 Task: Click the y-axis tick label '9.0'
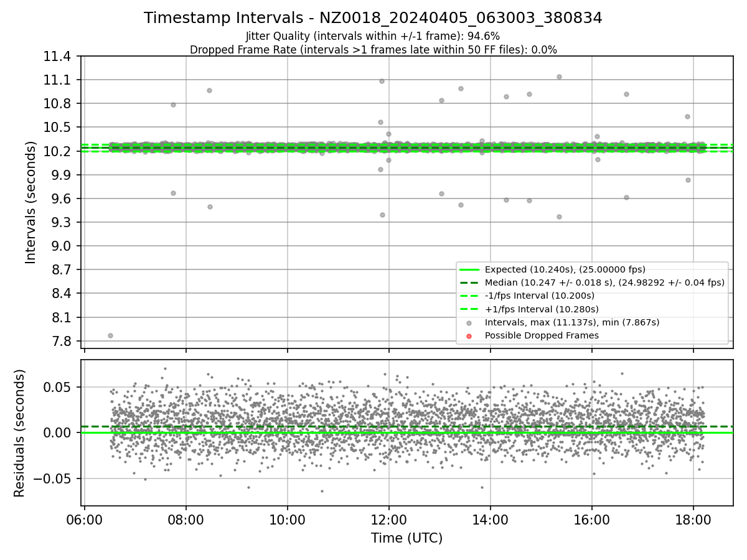pos(61,246)
